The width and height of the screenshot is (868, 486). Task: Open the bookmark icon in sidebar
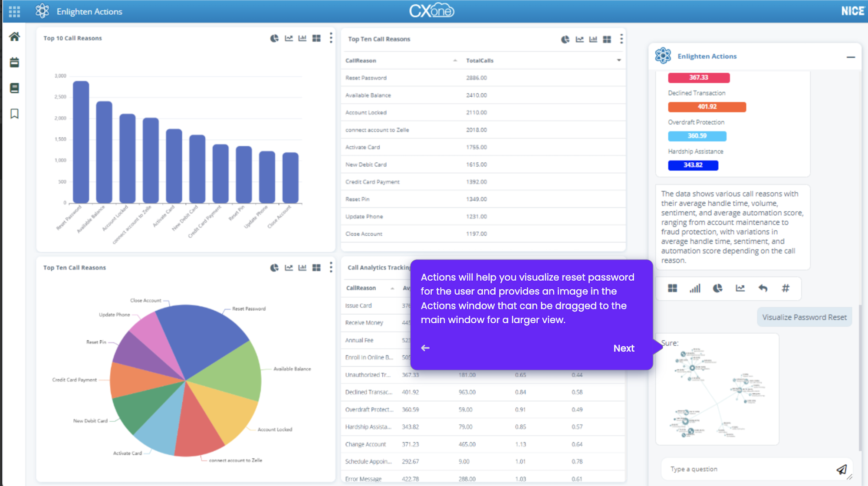[x=14, y=114]
